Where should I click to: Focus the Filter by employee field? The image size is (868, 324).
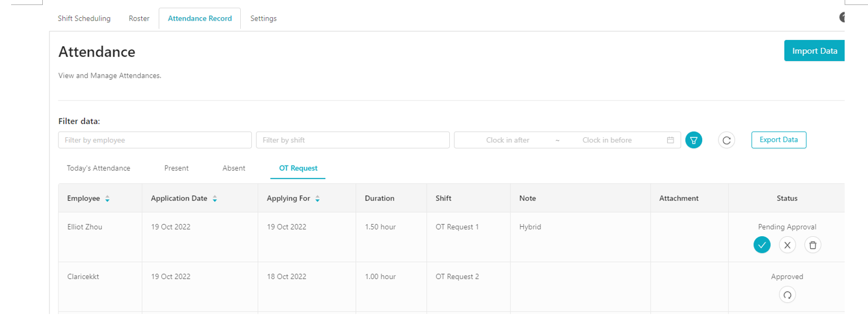click(x=155, y=140)
